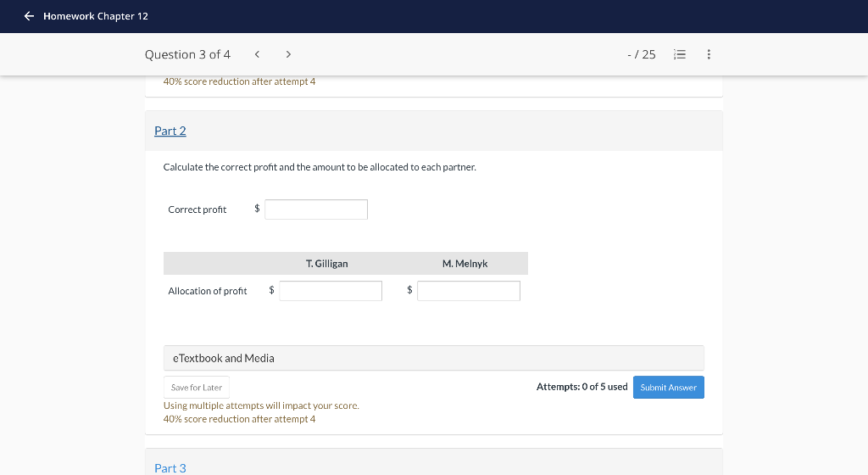
Task: Click the T. Gilligan allocation input field
Action: coord(331,291)
